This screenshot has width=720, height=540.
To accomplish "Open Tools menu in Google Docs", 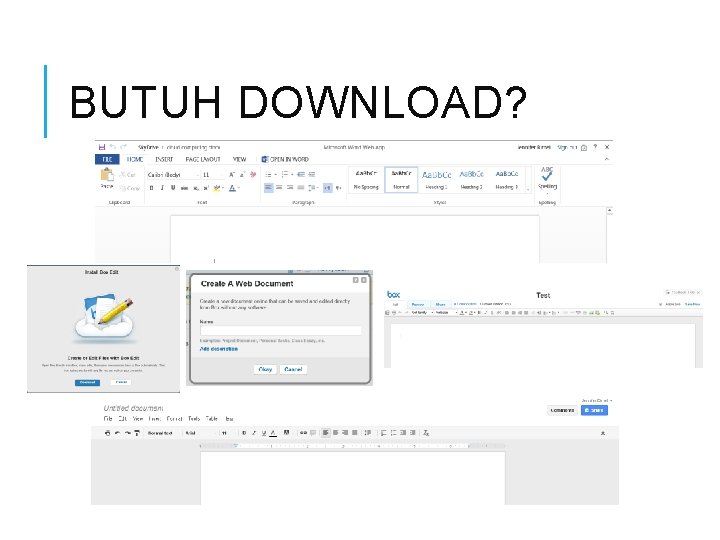I will pyautogui.click(x=194, y=418).
